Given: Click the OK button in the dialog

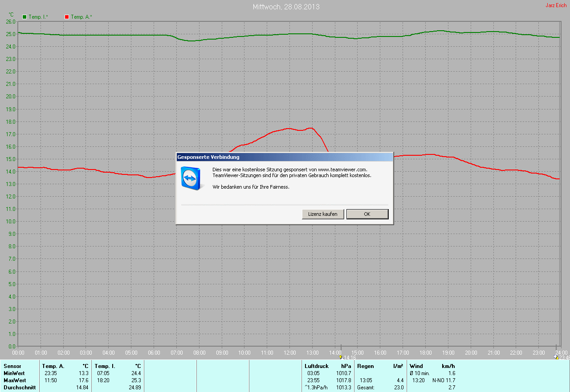Looking at the screenshot, I should coord(367,214).
